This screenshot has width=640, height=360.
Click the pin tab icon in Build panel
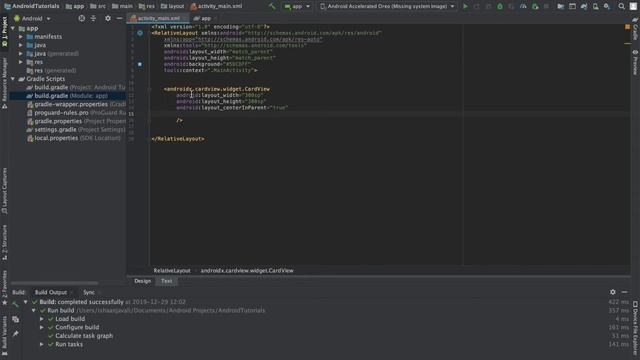pyautogui.click(x=16, y=334)
